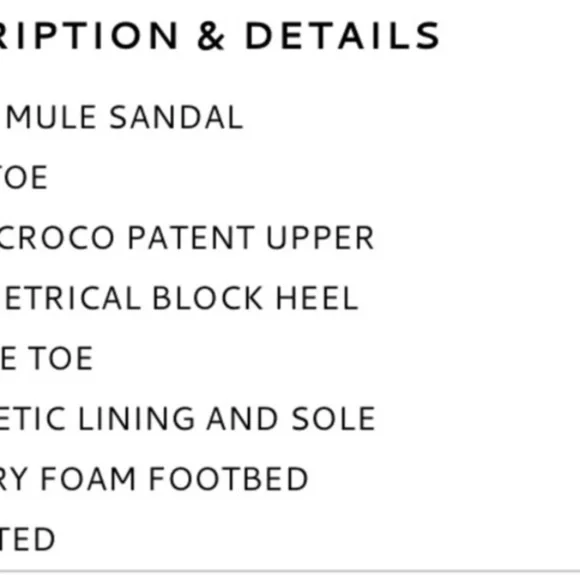Click the CROCO PATENT UPPER line
This screenshot has height=580, width=580.
point(187,237)
